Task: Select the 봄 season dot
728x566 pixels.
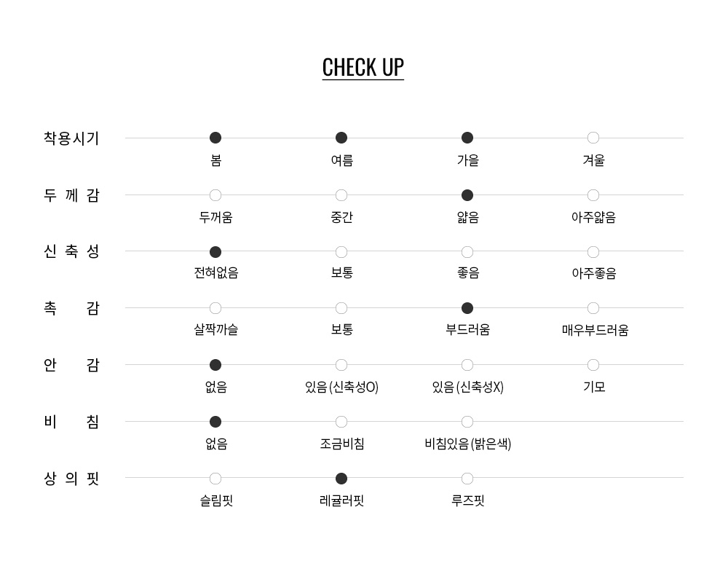Action: click(x=215, y=138)
